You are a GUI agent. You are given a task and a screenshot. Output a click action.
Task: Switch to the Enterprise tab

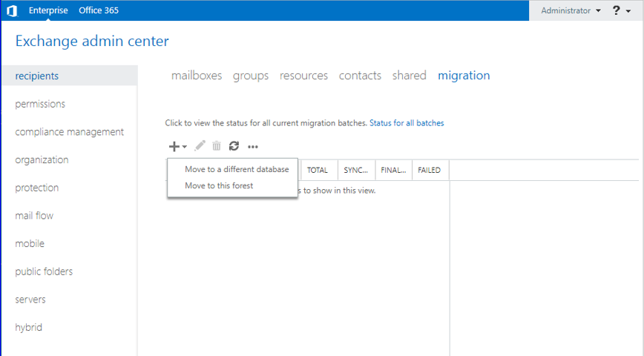[48, 10]
